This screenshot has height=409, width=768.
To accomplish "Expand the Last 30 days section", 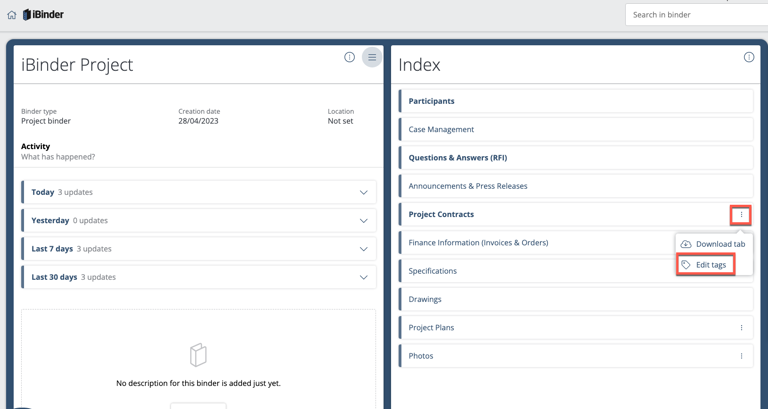I will pos(364,277).
